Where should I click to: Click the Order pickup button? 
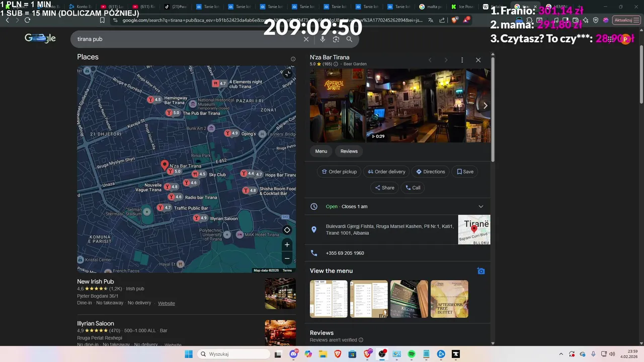339,172
